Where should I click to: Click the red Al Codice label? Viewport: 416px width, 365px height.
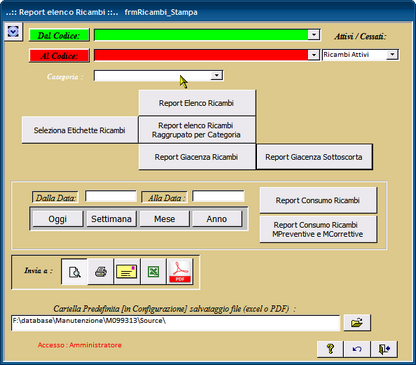[59, 56]
